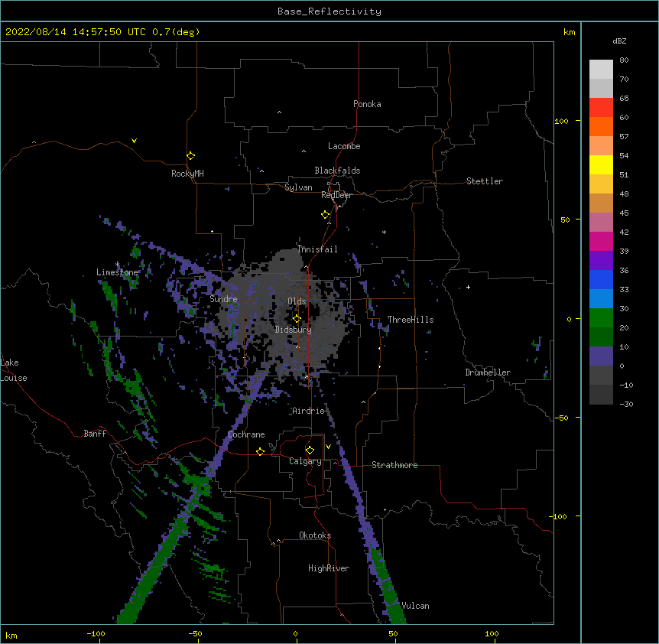The image size is (659, 644).
Task: Select the bright green 30 dBZ legend swatch
Action: pos(601,318)
